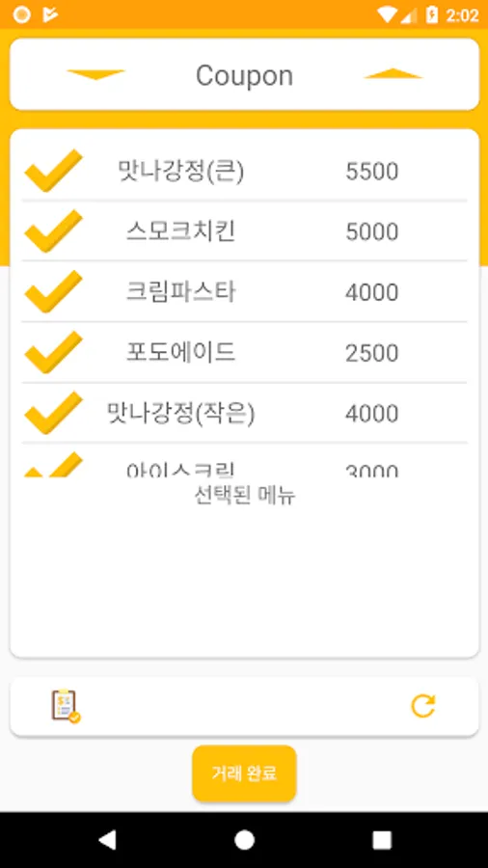Tap the up arrow beside Coupon
The height and width of the screenshot is (868, 488).
click(393, 73)
